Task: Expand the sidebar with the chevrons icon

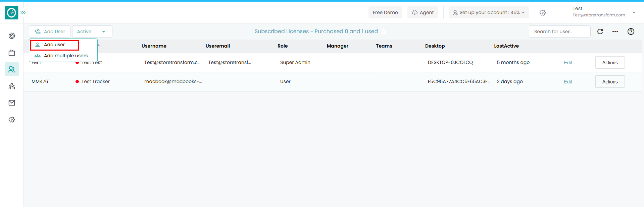Action: point(23,13)
